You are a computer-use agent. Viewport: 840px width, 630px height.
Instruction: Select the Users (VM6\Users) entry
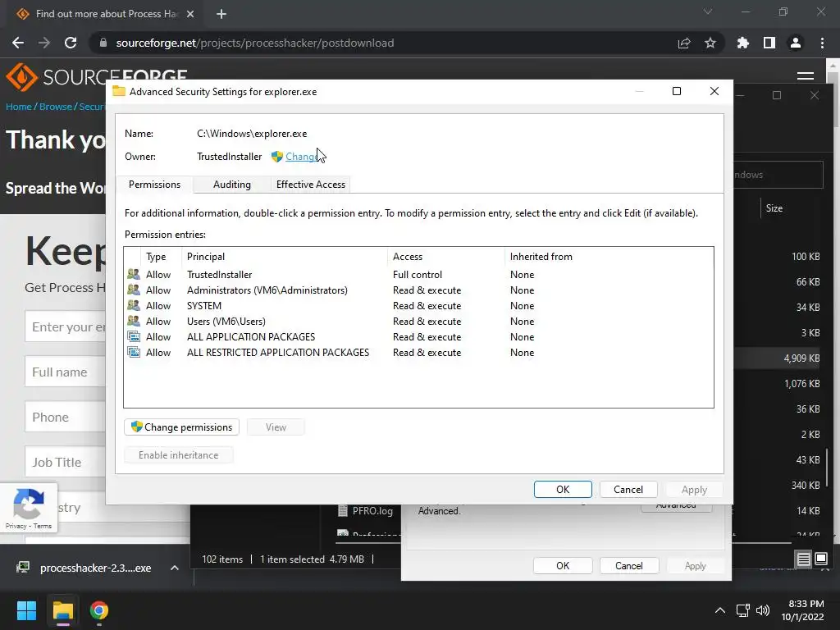(x=418, y=321)
